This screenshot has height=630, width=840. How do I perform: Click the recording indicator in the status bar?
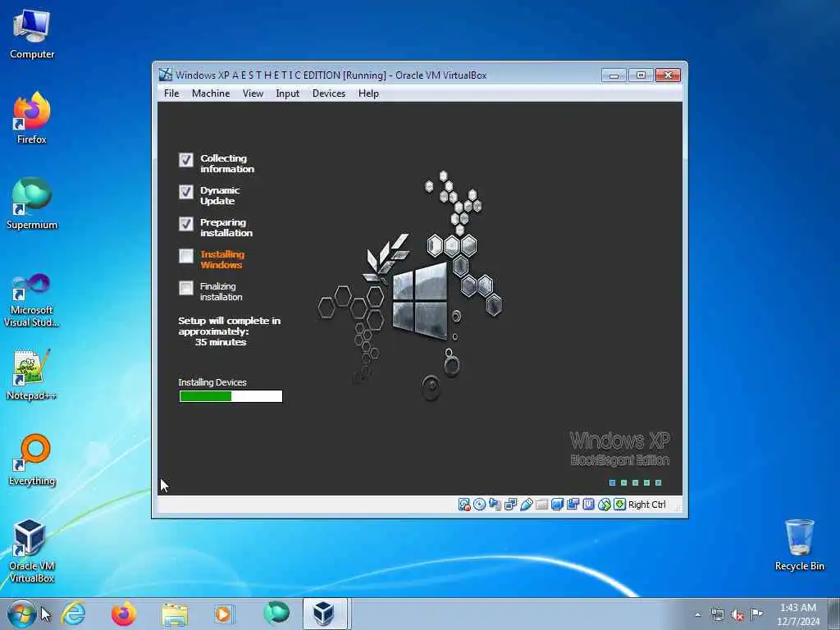click(x=573, y=504)
